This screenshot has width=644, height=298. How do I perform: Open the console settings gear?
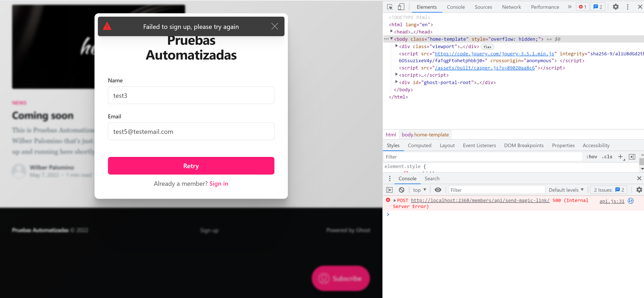[639, 190]
